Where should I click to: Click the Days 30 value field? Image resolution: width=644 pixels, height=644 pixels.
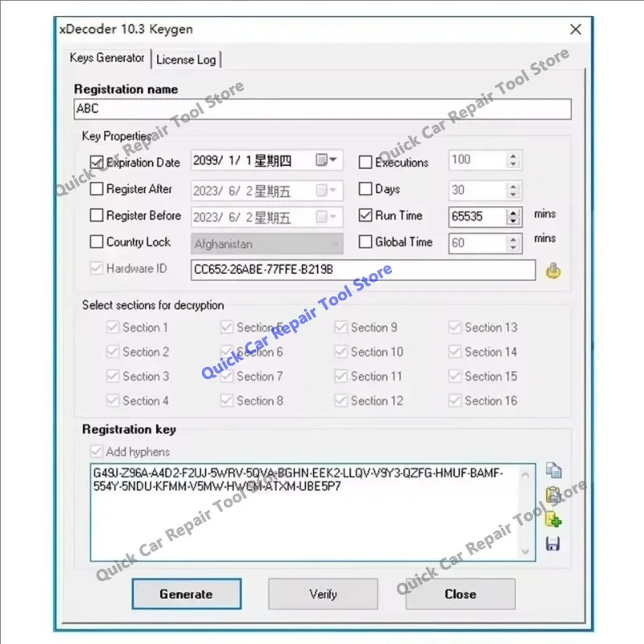(x=477, y=190)
